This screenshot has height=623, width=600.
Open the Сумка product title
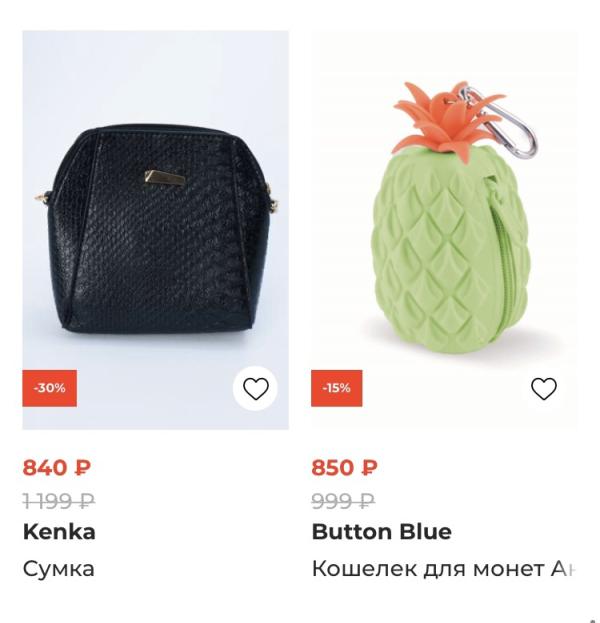point(58,569)
